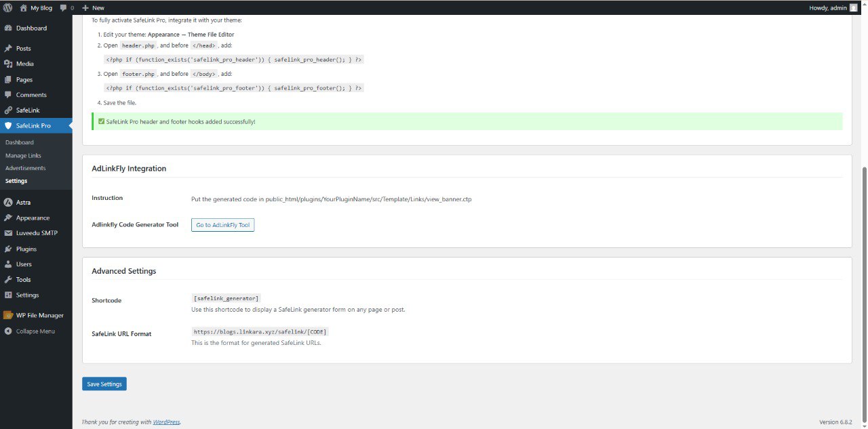The width and height of the screenshot is (868, 429).
Task: Click the Luveedu SMTP envelope icon
Action: tap(8, 233)
